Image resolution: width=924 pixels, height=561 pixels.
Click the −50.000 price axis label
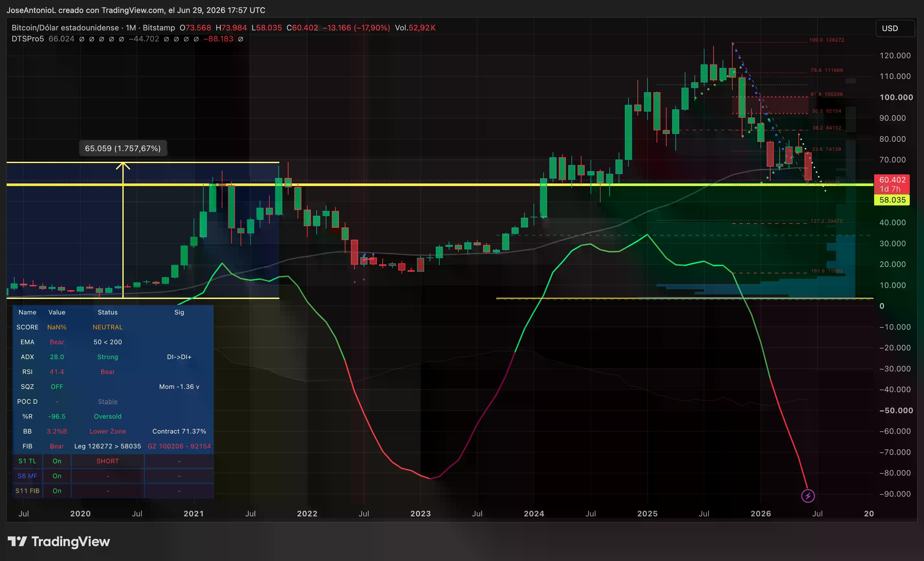pyautogui.click(x=896, y=411)
